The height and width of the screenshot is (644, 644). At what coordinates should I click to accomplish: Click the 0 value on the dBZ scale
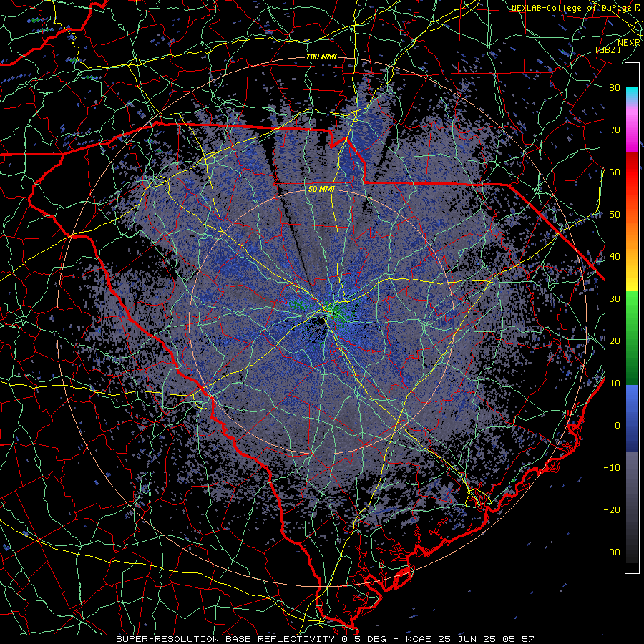pos(618,426)
